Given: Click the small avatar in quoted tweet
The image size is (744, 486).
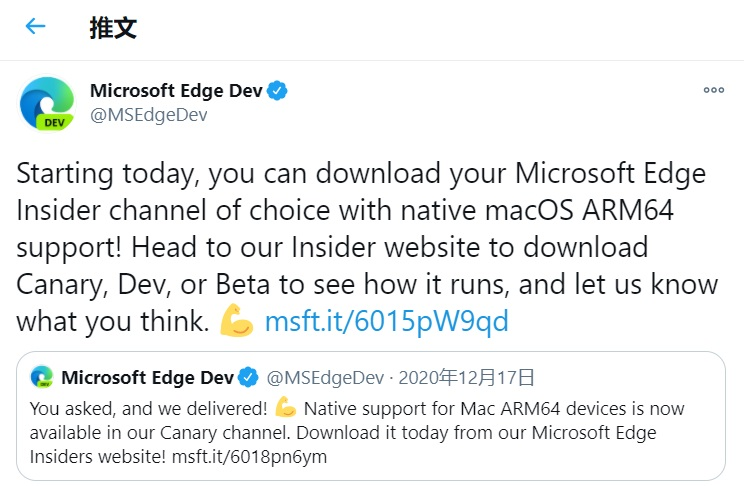Looking at the screenshot, I should [42, 377].
